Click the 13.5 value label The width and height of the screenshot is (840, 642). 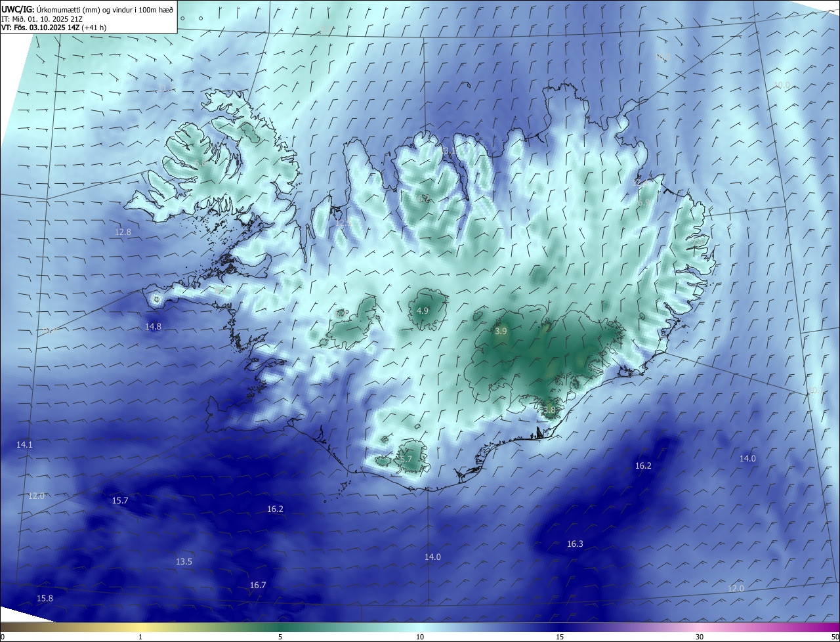(184, 562)
